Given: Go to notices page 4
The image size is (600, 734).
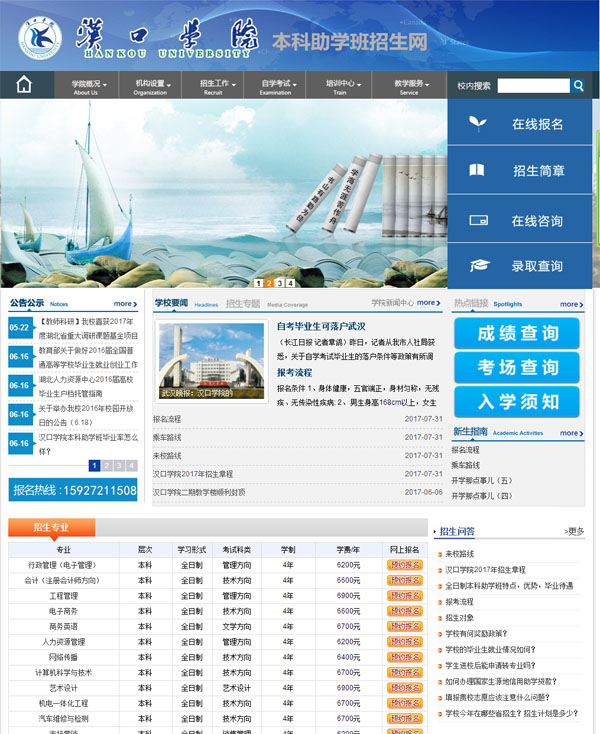Looking at the screenshot, I should [132, 465].
